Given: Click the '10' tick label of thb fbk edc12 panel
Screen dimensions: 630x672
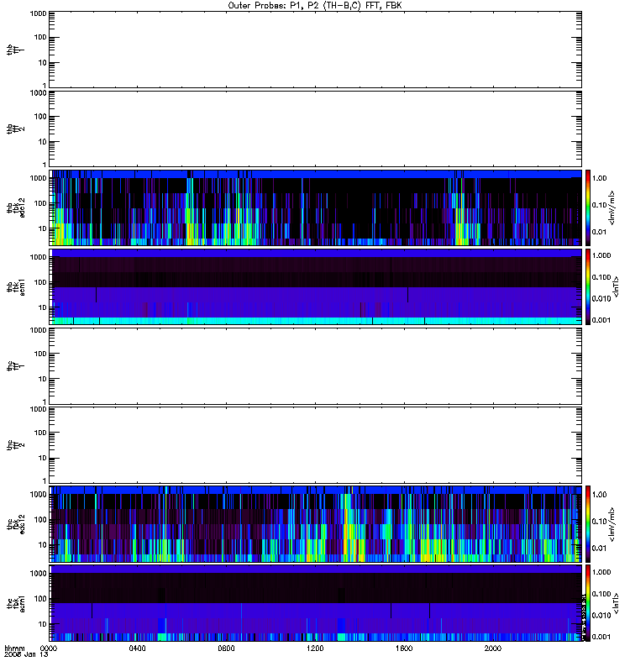Looking at the screenshot, I should tap(43, 228).
